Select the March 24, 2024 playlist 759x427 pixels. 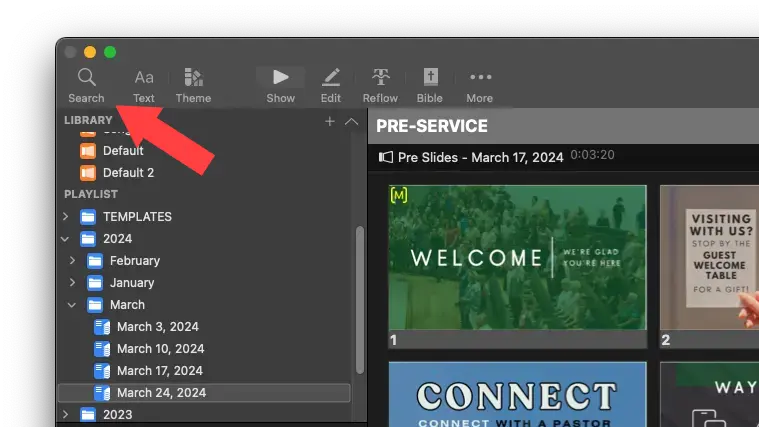pos(204,393)
